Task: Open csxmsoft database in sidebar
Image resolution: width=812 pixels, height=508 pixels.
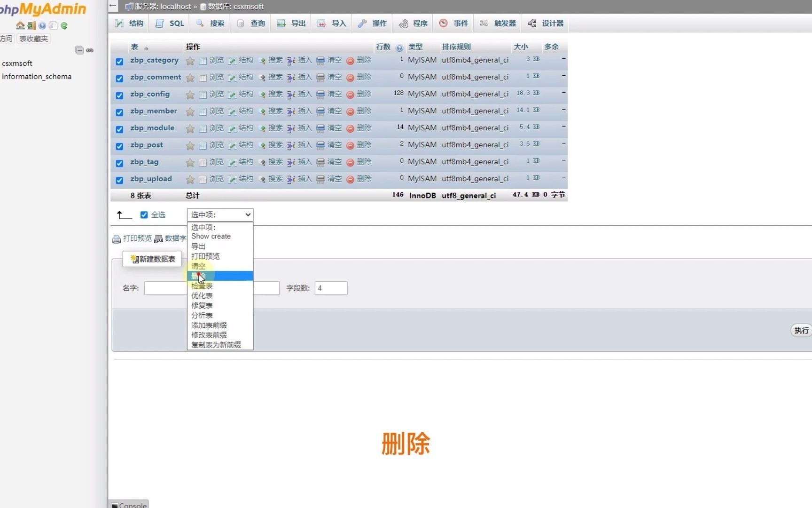Action: click(x=17, y=63)
